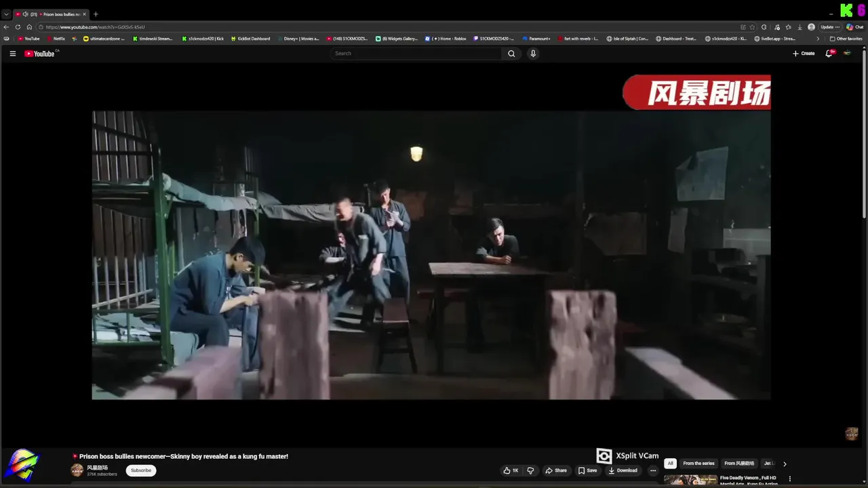Open the YouTube bookmark
Viewport: 868px width, 488px height.
pos(28,39)
